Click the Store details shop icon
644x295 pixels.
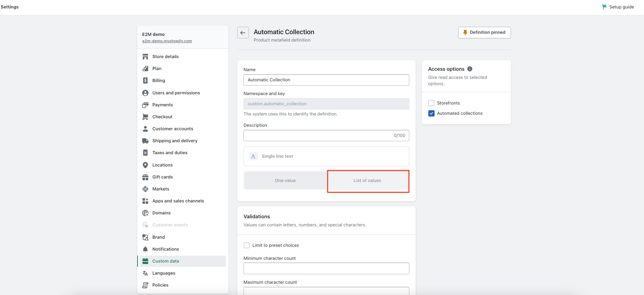(x=145, y=57)
